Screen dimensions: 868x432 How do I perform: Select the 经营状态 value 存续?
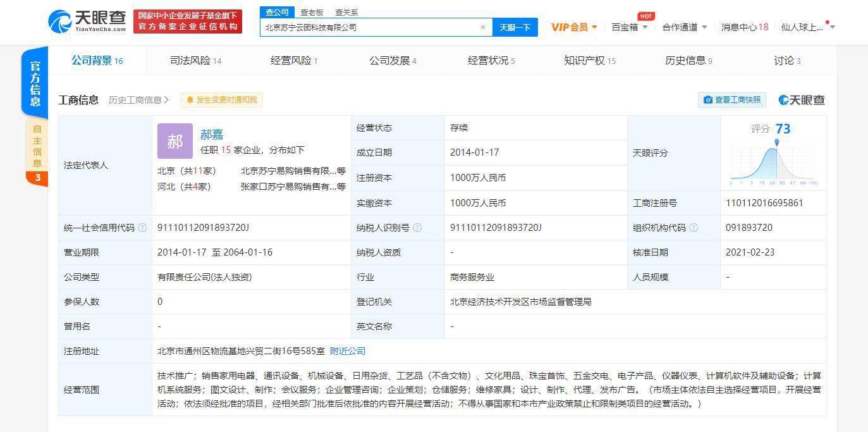coord(459,128)
